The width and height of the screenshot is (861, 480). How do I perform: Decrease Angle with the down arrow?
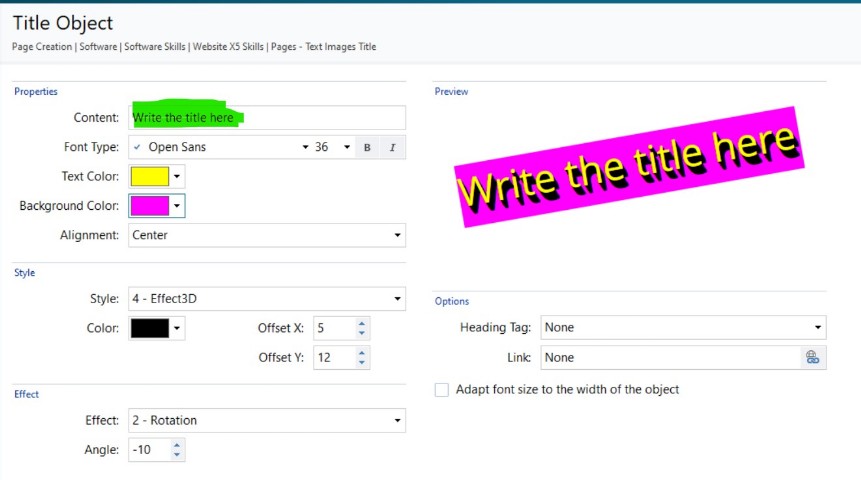(x=177, y=455)
